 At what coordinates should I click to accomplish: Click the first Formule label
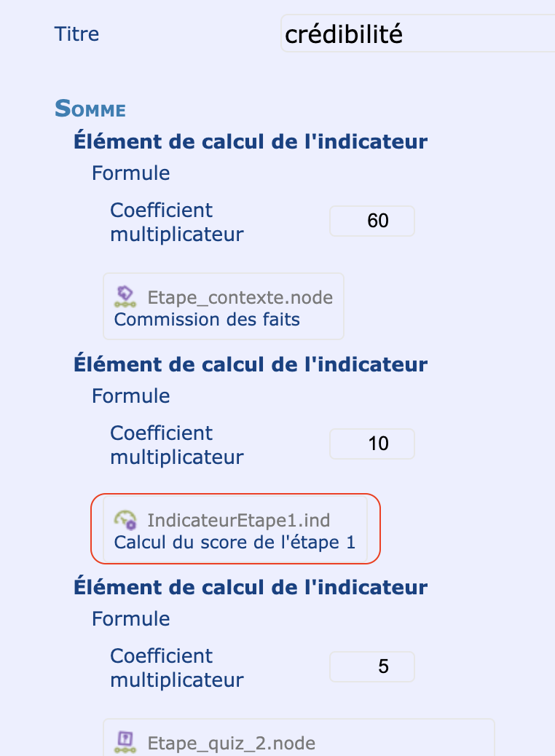[130, 173]
